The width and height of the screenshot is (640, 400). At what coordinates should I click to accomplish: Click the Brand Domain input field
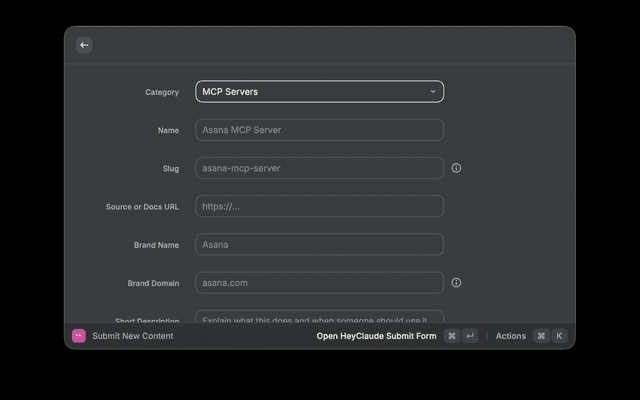(x=320, y=283)
